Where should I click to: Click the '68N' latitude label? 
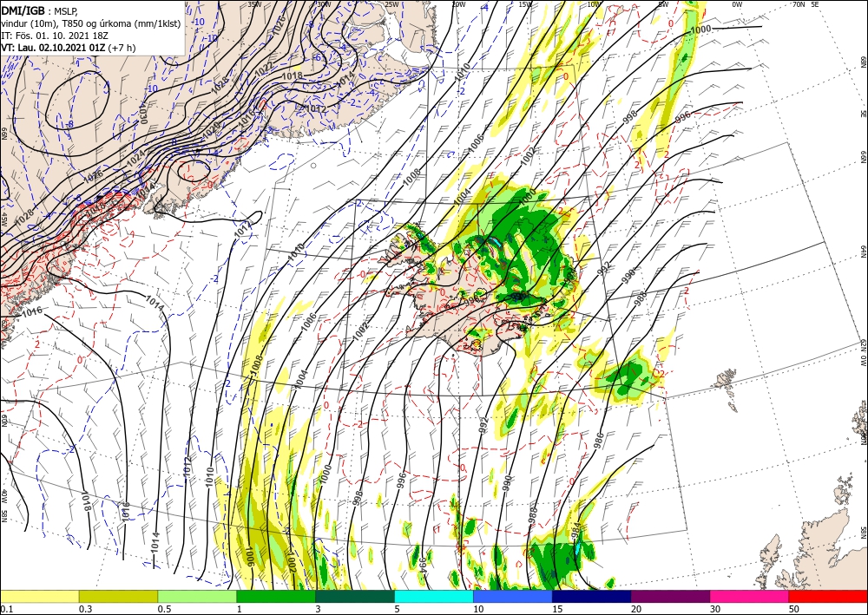click(863, 60)
